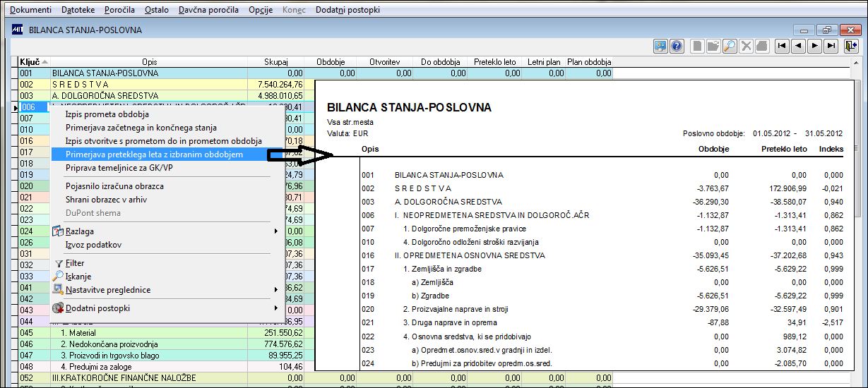Click the Skupaj column header
This screenshot has height=388, width=868.
click(x=276, y=62)
